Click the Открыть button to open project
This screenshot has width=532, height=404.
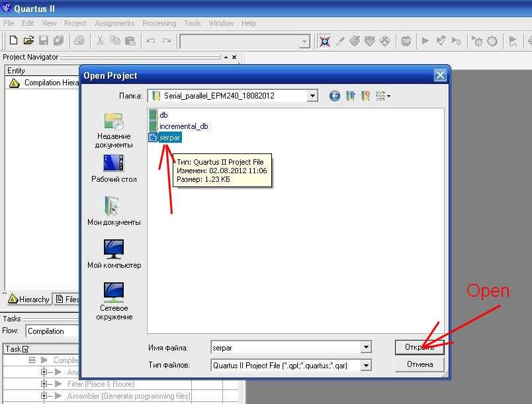coord(420,347)
